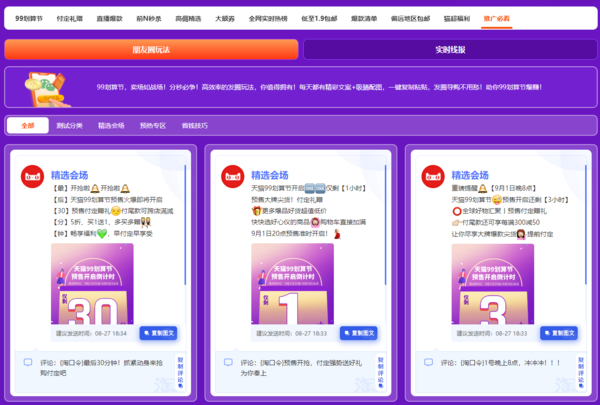Viewport: 600px width, 405px height.
Task: Open the 全网实时热榜 tab
Action: pyautogui.click(x=268, y=18)
